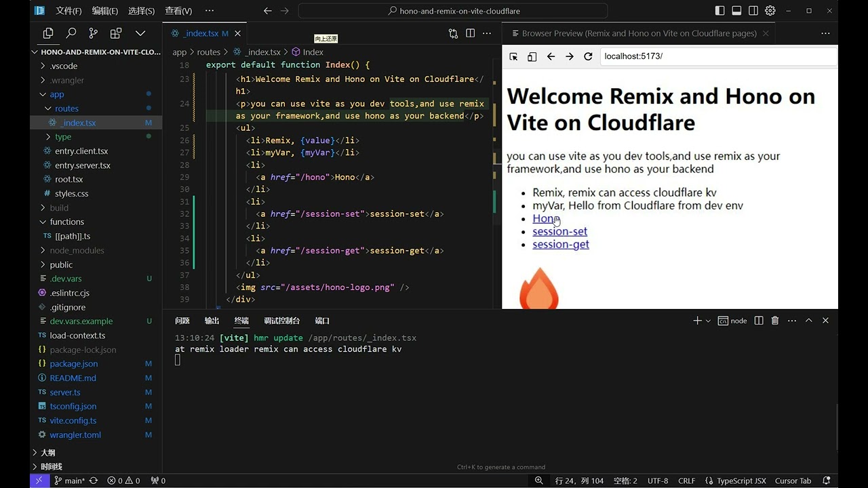
Task: Create a new terminal with the plus icon
Action: coord(697,321)
